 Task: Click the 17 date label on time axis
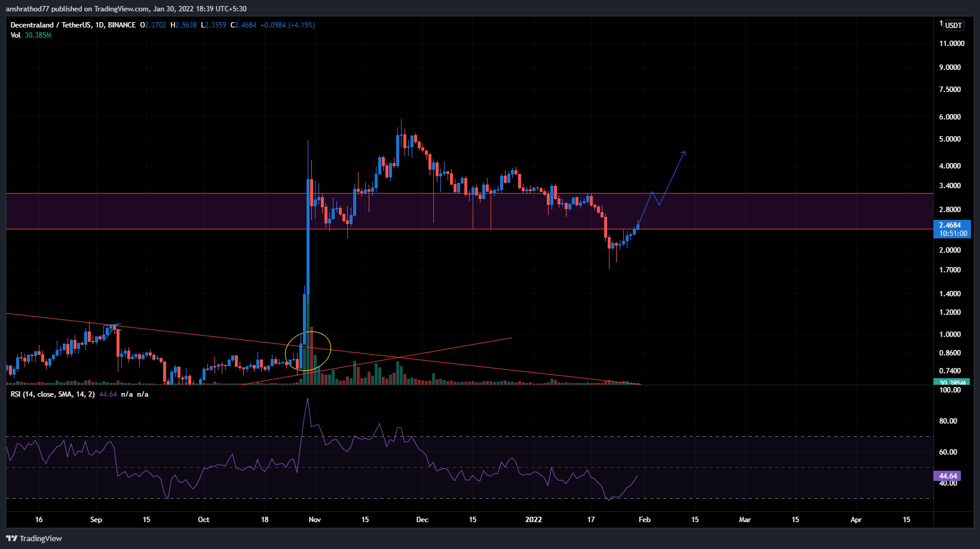591,520
